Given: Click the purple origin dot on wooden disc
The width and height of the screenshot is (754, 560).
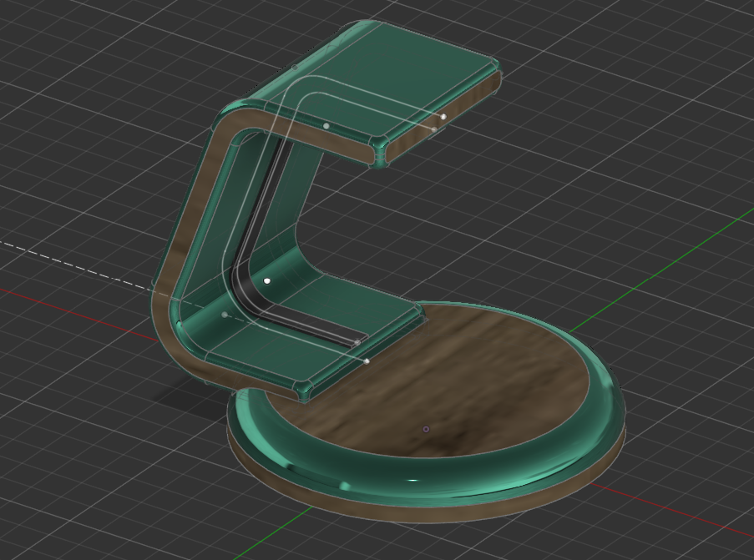Looking at the screenshot, I should (x=426, y=429).
